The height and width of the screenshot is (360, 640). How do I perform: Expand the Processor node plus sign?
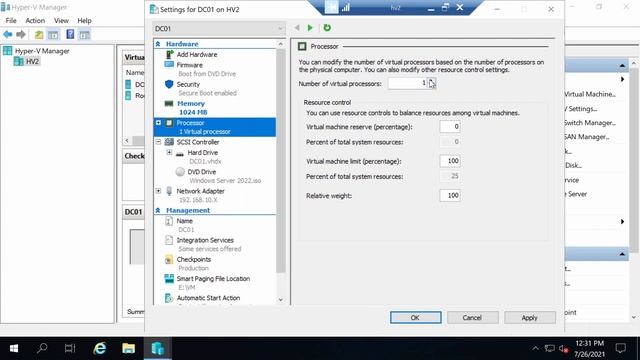coord(158,122)
